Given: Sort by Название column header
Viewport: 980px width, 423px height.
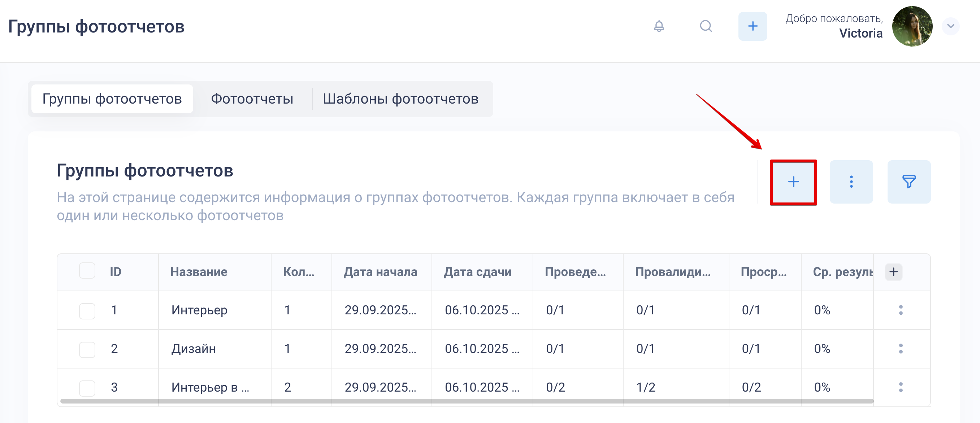Looking at the screenshot, I should tap(199, 272).
